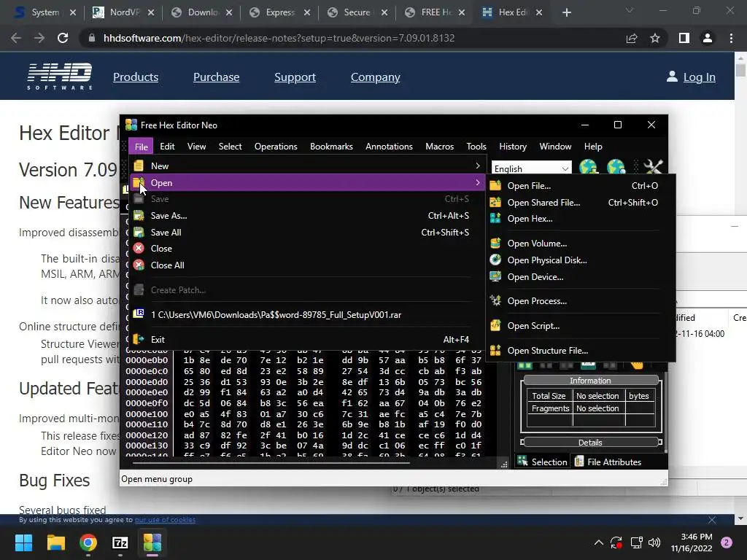The height and width of the screenshot is (560, 747).
Task: Select Open File menu entry
Action: tap(580, 186)
